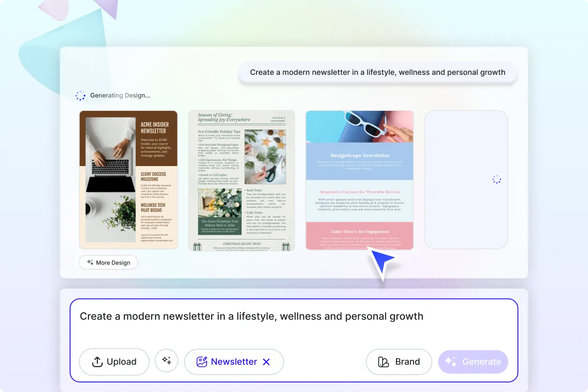Click the More Design button
The width and height of the screenshot is (588, 392).
tap(108, 262)
